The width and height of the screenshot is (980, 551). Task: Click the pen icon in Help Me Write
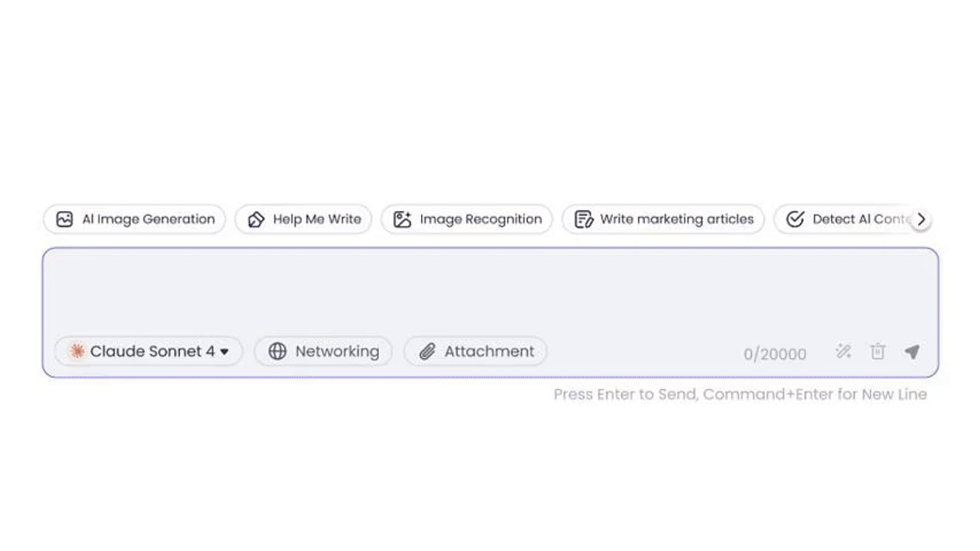coord(256,220)
